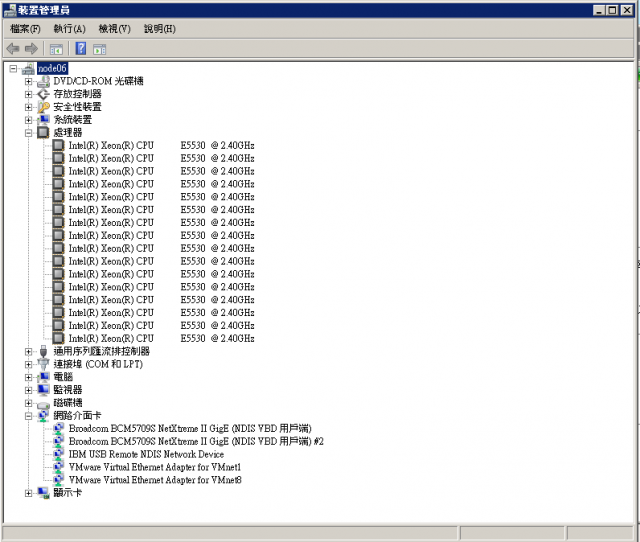Expand the 監視器 category

point(28,390)
